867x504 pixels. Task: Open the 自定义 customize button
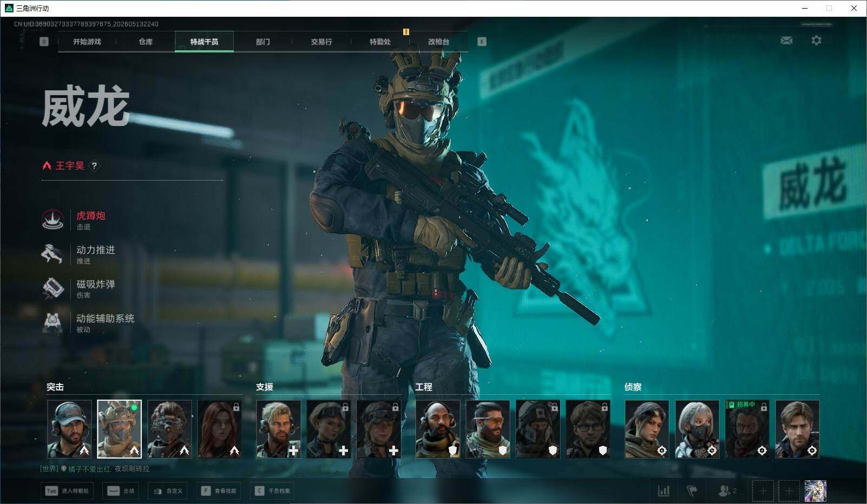[x=168, y=491]
